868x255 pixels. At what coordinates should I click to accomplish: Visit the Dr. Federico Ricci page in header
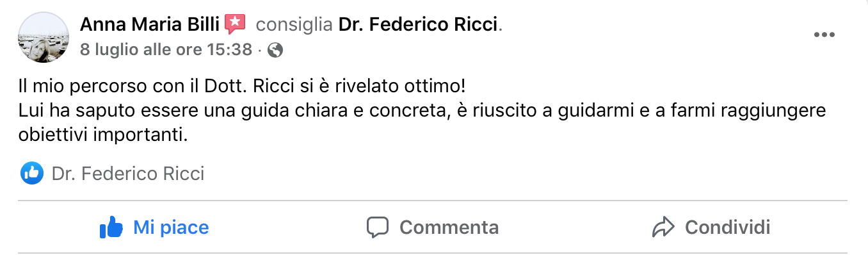(x=418, y=25)
